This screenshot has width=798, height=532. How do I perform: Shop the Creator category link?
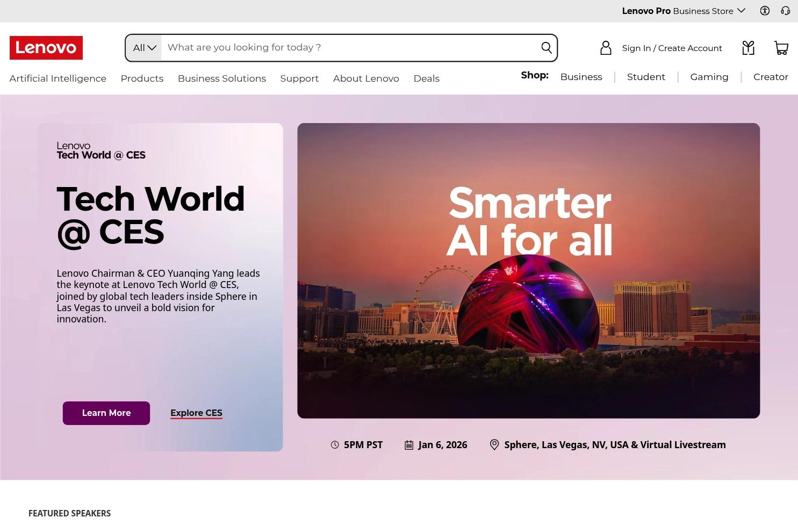(x=771, y=77)
